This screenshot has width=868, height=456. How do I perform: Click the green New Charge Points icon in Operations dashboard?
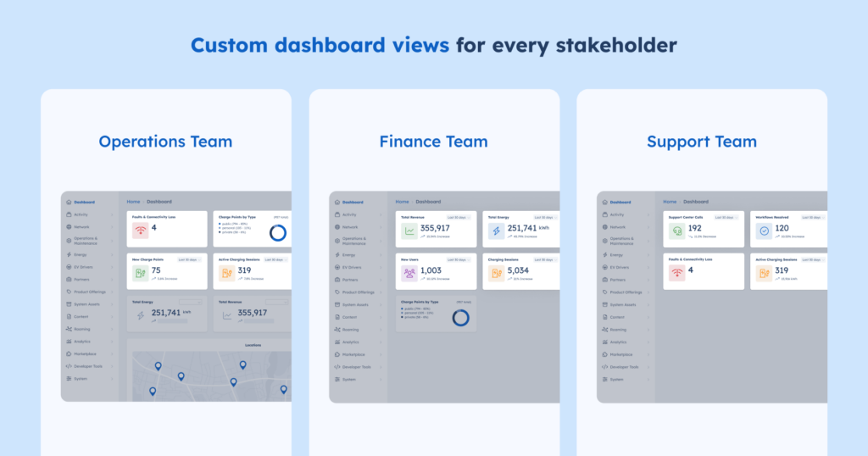coord(141,273)
